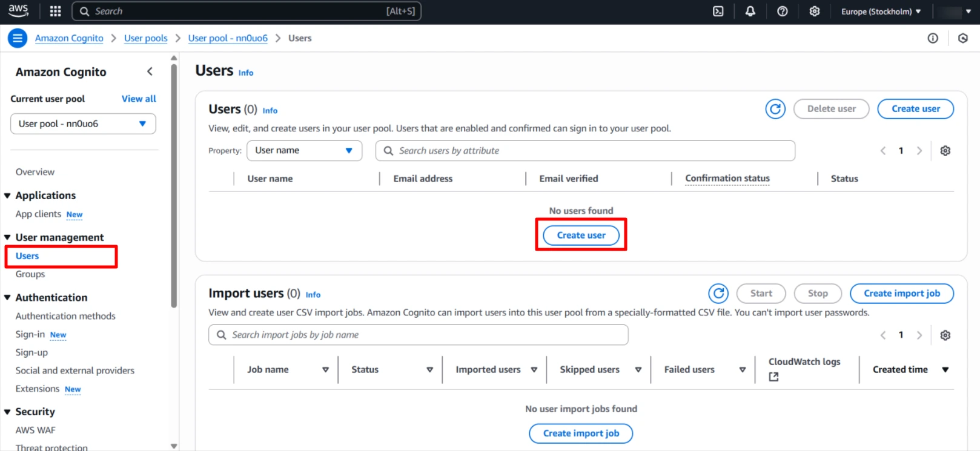Open Authentication methods page
The width and height of the screenshot is (980, 451).
coord(65,316)
